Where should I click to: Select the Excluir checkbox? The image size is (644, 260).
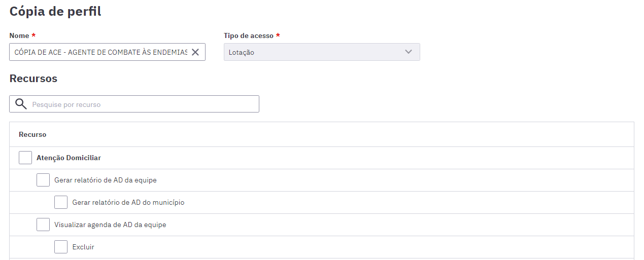61,247
